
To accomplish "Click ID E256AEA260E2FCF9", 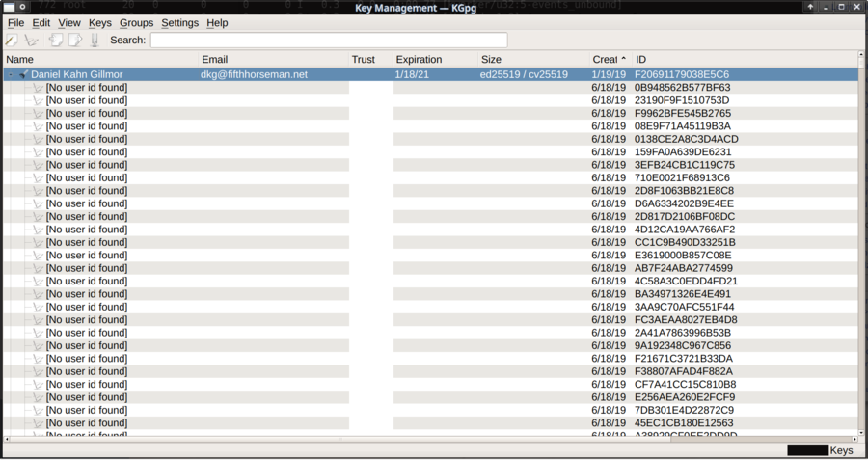I will coord(685,397).
